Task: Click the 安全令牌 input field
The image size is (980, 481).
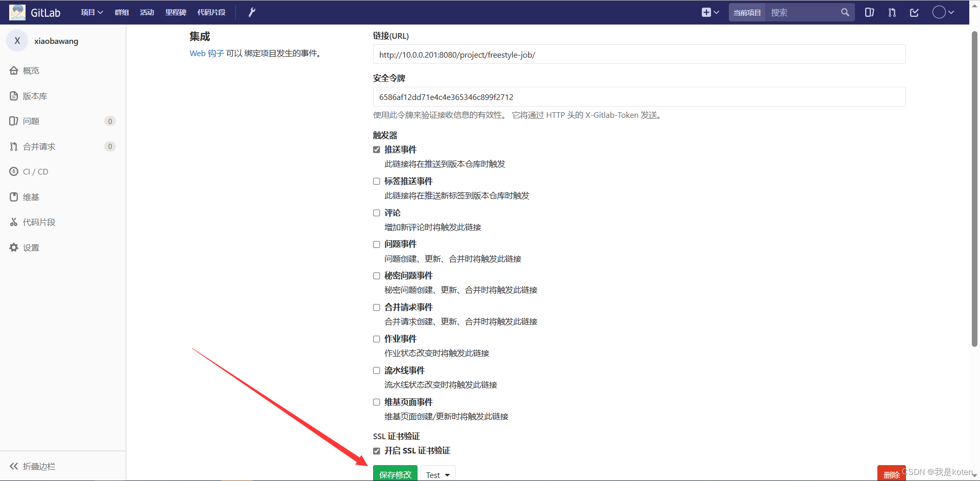Action: (x=639, y=97)
